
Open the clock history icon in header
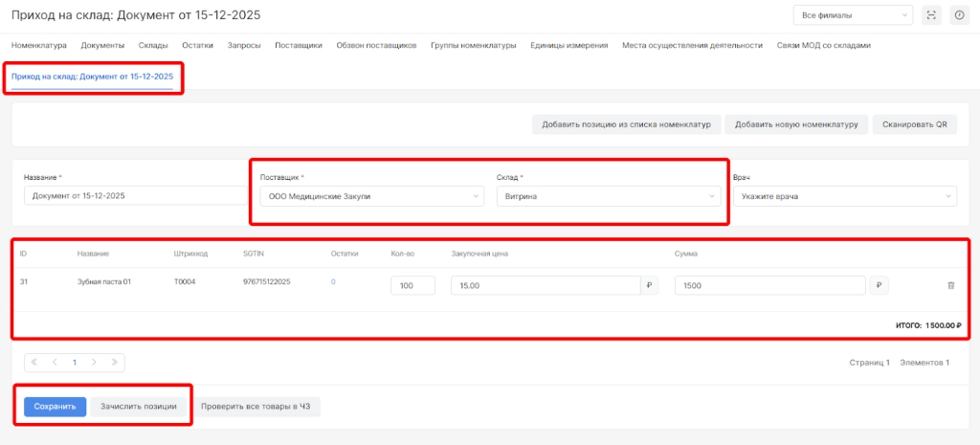click(959, 15)
